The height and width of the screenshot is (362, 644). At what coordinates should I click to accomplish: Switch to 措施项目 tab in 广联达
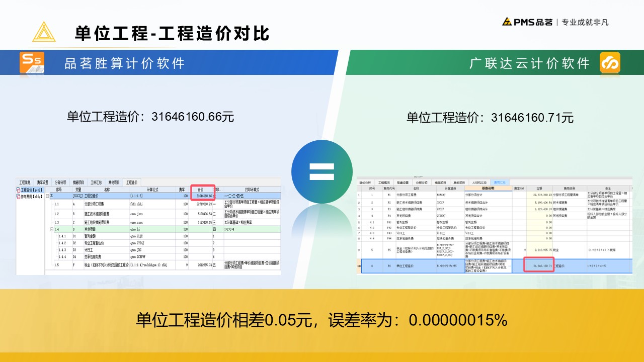point(440,183)
